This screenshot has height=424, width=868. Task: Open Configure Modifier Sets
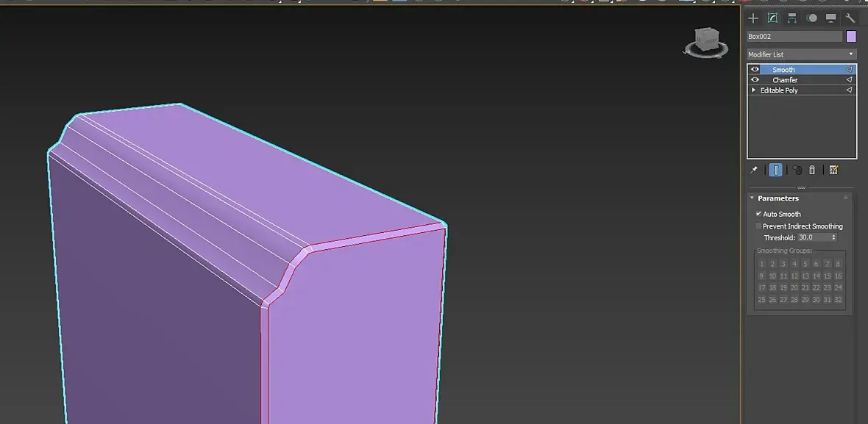(833, 170)
